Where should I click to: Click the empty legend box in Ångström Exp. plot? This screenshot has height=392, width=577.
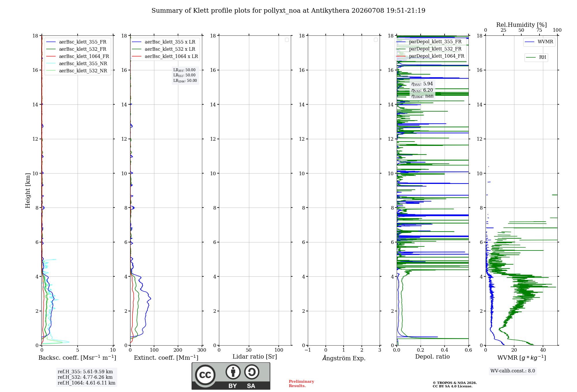[376, 40]
